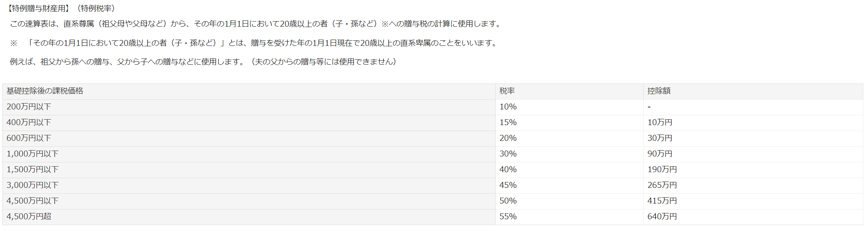Select the 3,000万円以下 row cell
868x231 pixels.
(33, 185)
